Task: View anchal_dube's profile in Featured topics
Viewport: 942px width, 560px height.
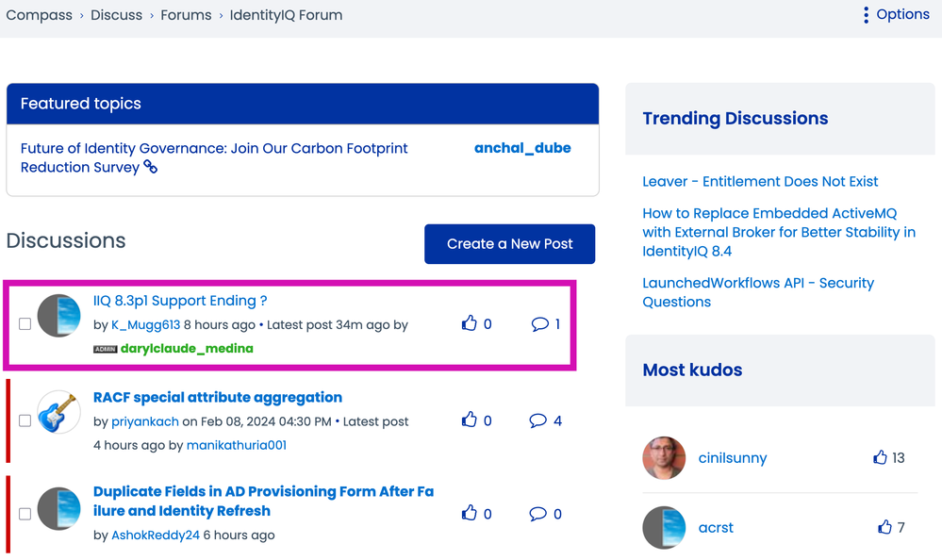Action: click(x=522, y=148)
